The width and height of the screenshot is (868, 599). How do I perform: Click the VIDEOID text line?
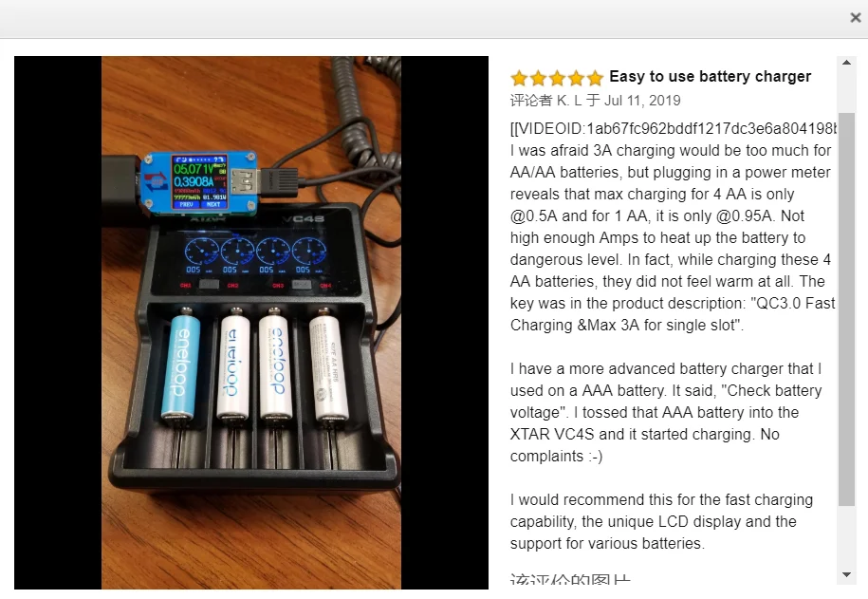674,128
